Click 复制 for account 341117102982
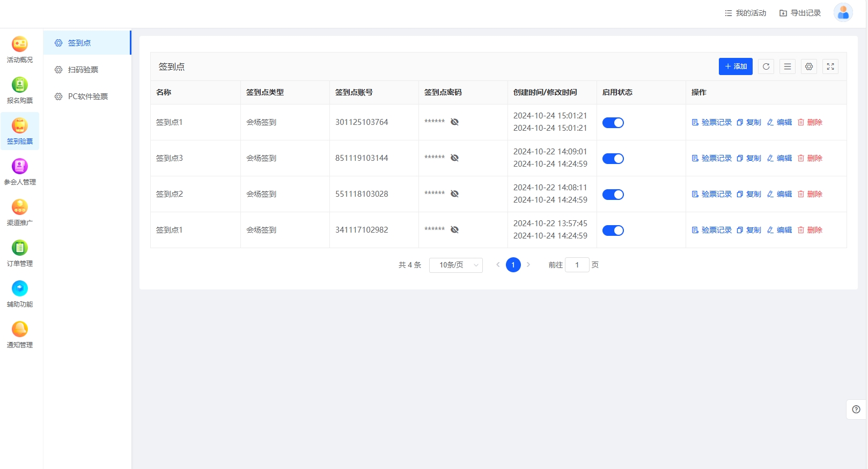 coord(749,230)
